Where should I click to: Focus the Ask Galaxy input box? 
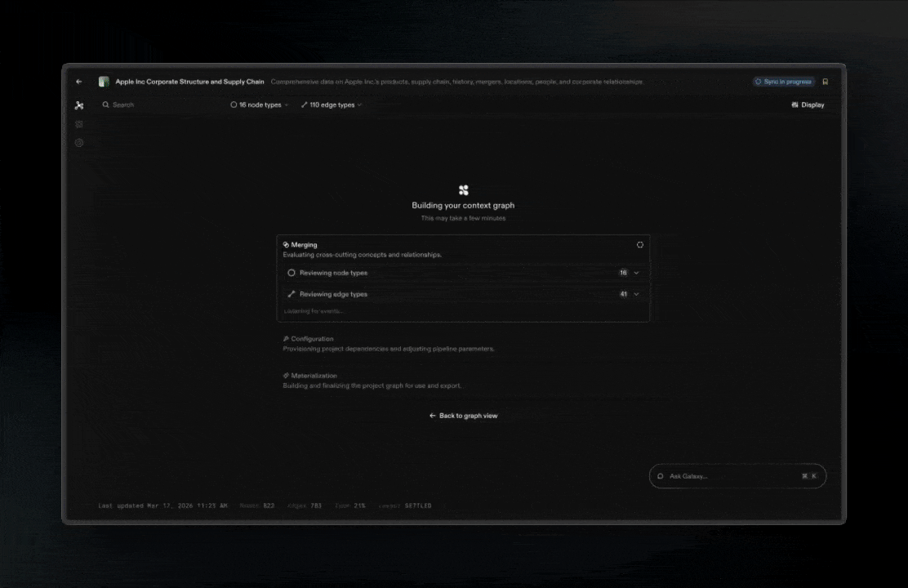(737, 476)
